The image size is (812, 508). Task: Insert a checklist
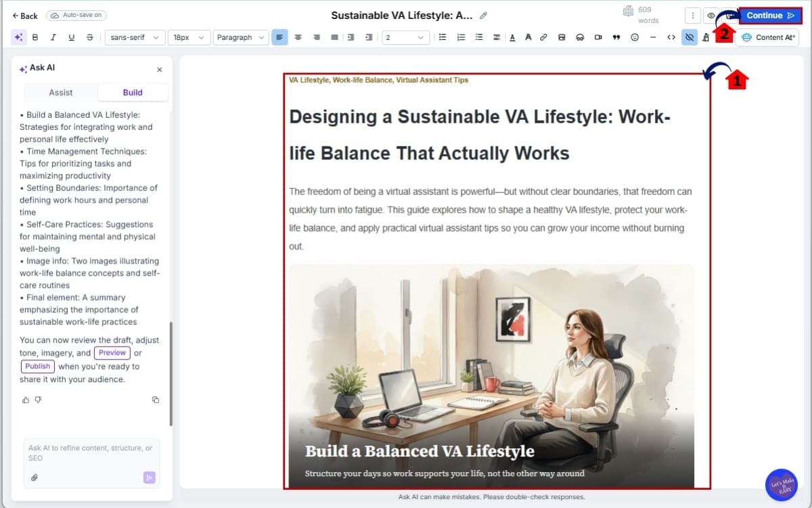[478, 37]
